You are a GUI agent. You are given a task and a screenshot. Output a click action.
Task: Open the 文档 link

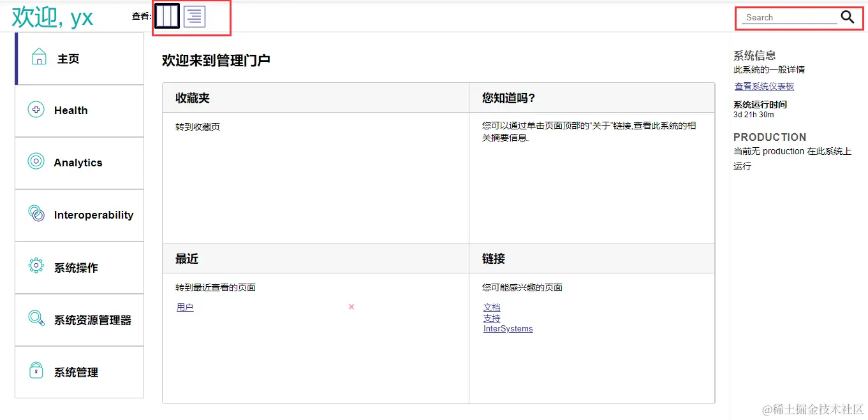[x=492, y=307]
